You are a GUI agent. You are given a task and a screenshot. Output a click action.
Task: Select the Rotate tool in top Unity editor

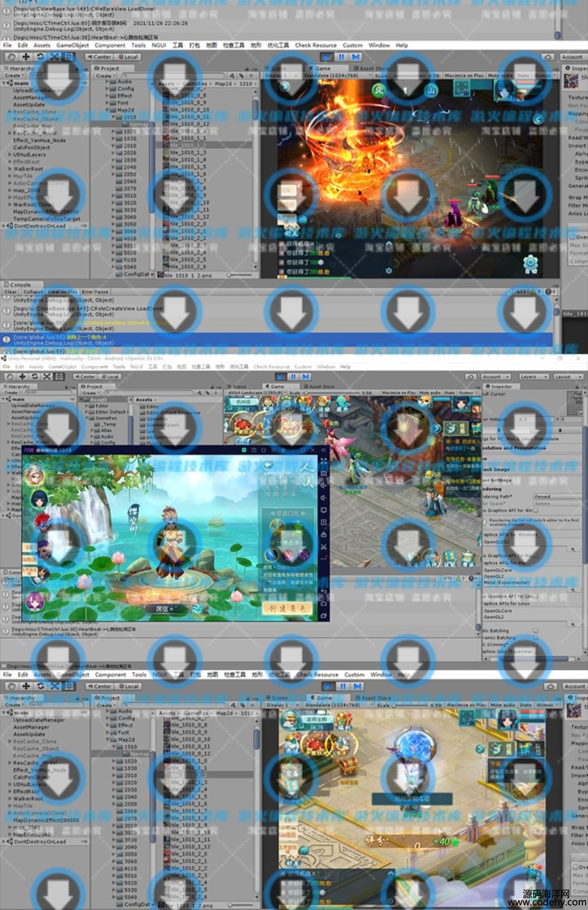[x=40, y=57]
